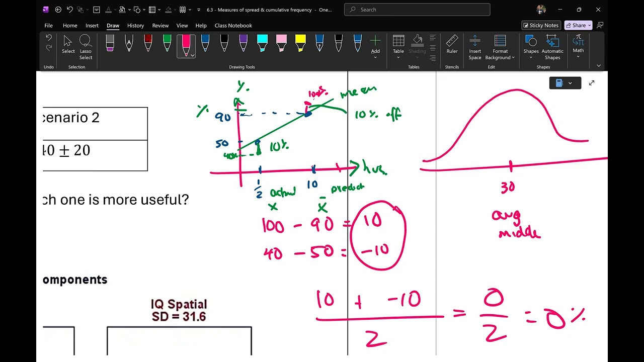Viewport: 644px width, 362px height.
Task: Select the yellow highlighter
Action: pos(300,43)
